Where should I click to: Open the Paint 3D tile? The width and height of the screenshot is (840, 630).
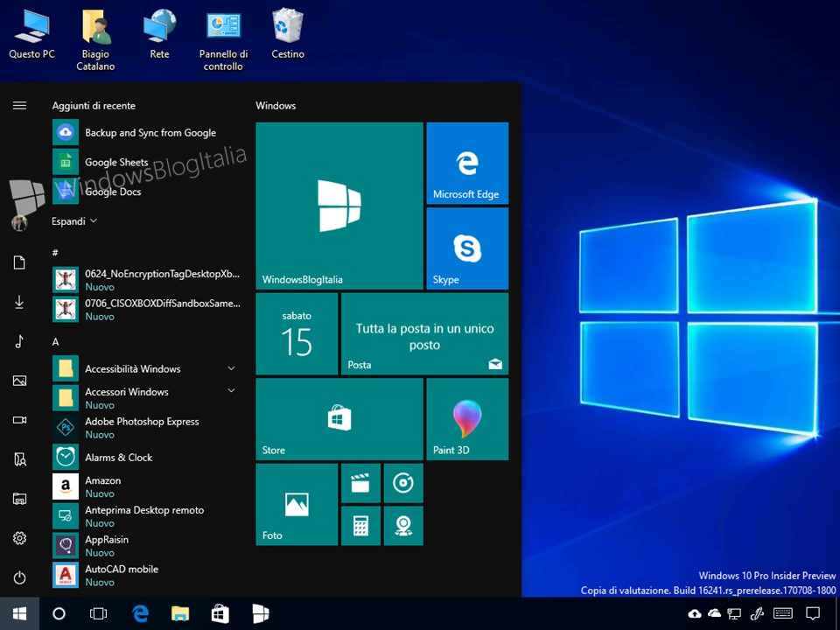pos(467,419)
